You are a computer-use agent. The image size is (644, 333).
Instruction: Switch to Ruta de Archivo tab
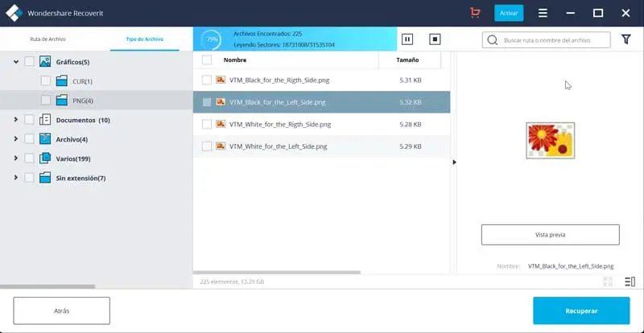click(47, 39)
